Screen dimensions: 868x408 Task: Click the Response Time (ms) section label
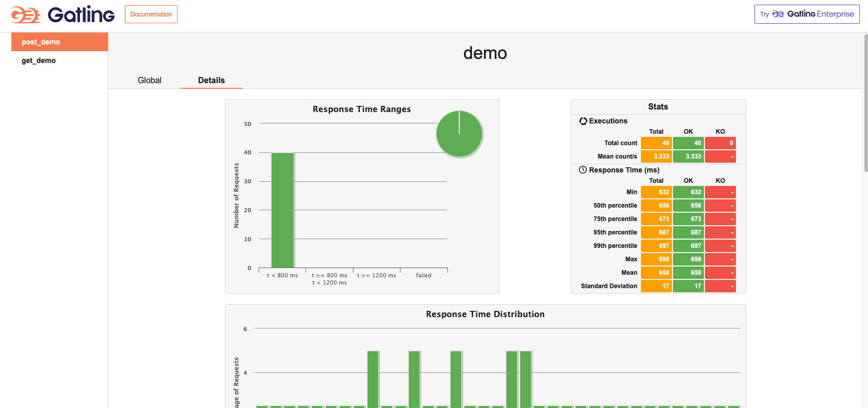(624, 170)
